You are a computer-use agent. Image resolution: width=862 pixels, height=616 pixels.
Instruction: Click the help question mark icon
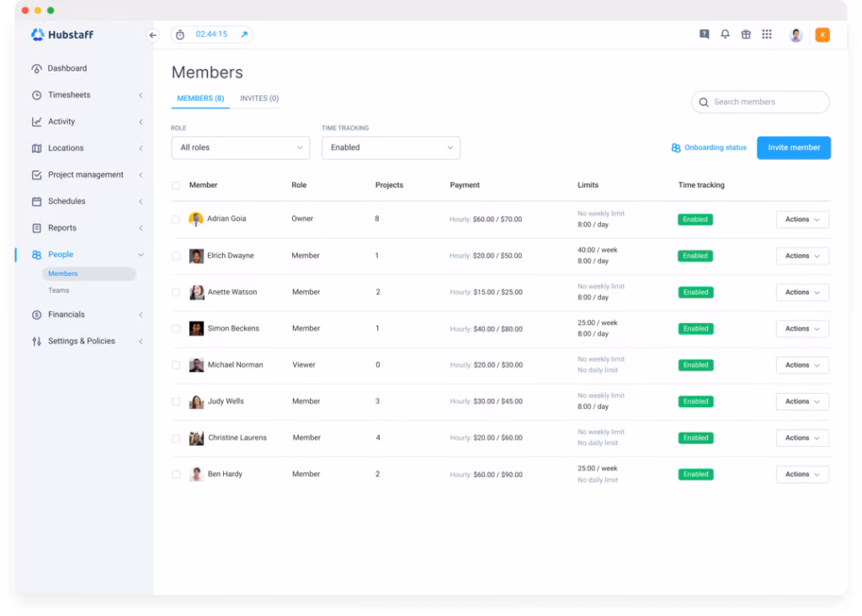point(704,35)
